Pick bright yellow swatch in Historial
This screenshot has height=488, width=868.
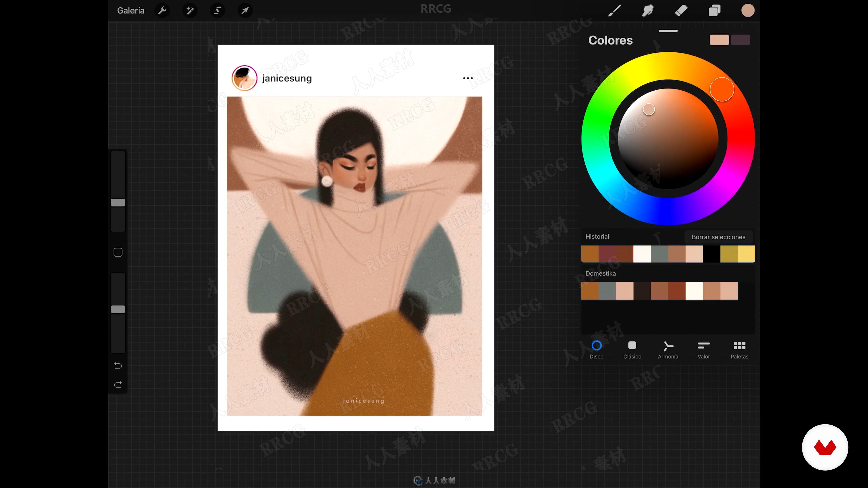click(746, 254)
